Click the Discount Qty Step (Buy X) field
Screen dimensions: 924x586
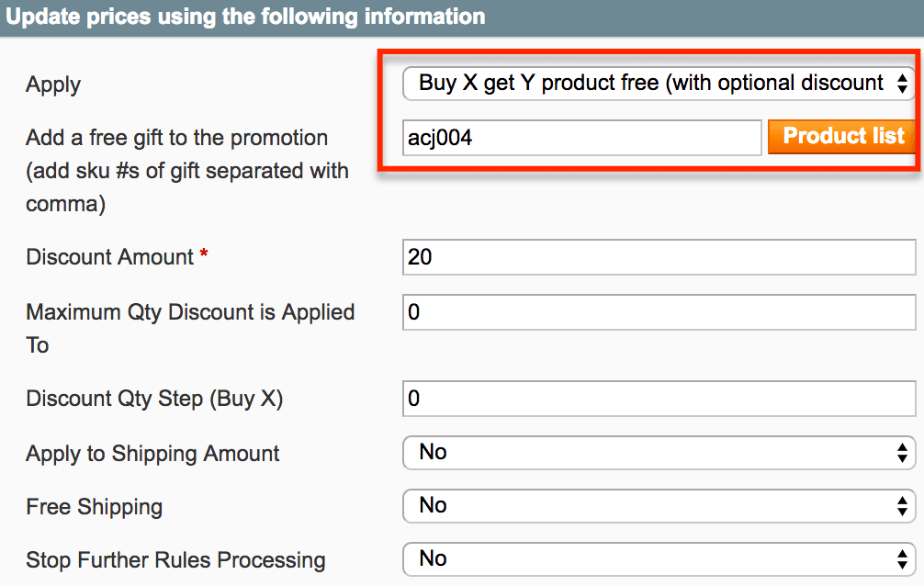coord(659,399)
